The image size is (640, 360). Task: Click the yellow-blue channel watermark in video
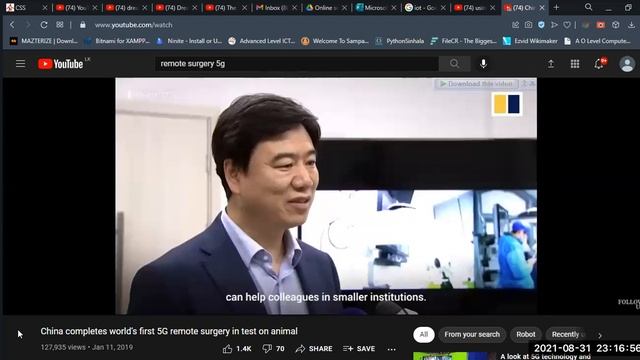tap(507, 104)
